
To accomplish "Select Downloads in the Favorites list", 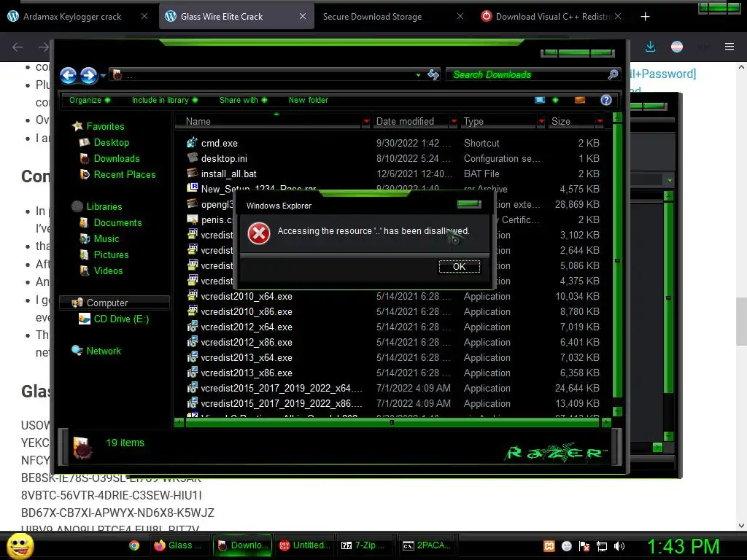I will (x=116, y=158).
